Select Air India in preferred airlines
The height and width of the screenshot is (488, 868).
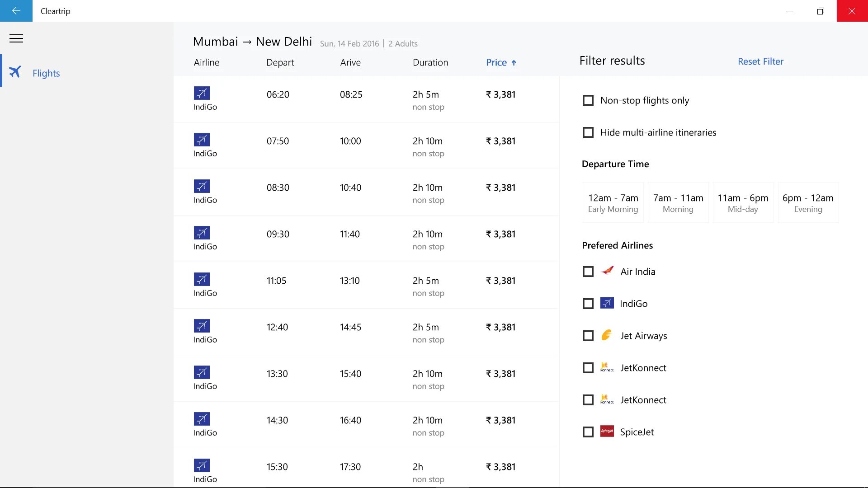tap(588, 271)
